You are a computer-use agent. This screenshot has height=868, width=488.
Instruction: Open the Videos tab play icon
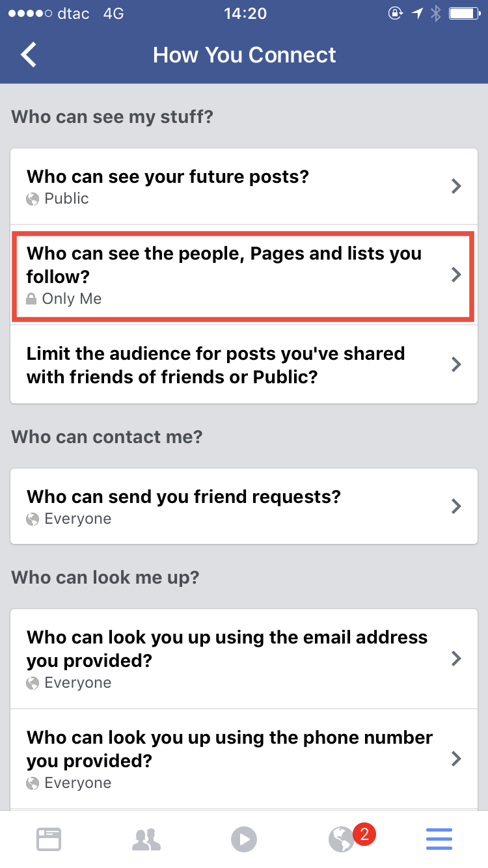point(244,839)
